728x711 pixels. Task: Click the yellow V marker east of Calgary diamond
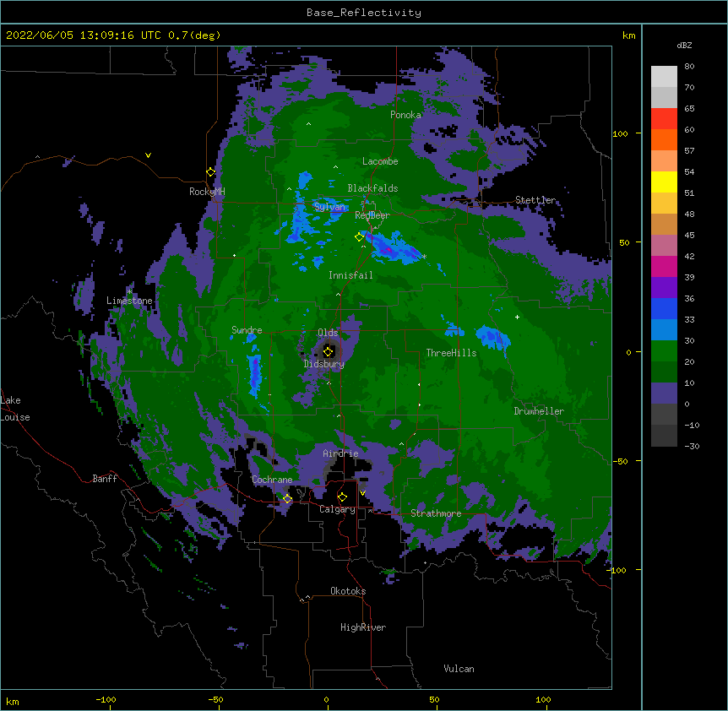(362, 493)
